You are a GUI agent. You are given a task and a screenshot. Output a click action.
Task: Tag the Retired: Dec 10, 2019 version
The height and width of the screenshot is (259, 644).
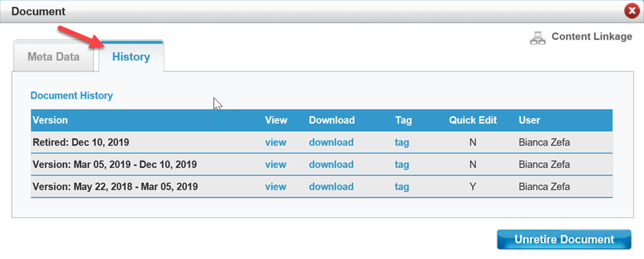[x=402, y=142]
